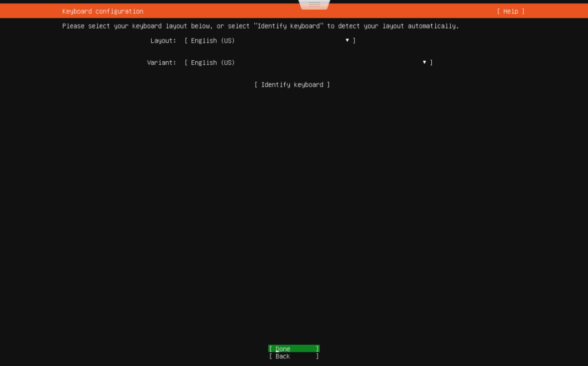Open the Layout dropdown arrow
Viewport: 588px width, 366px height.
[347, 40]
